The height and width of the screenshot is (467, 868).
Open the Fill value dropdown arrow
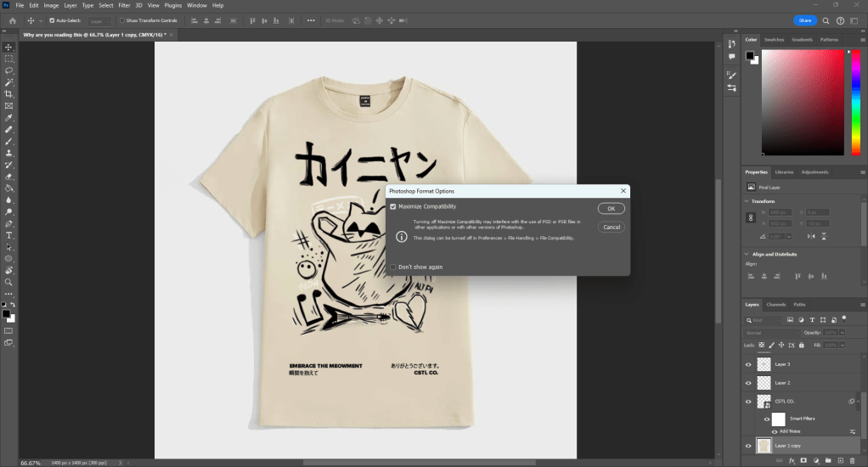coord(843,346)
